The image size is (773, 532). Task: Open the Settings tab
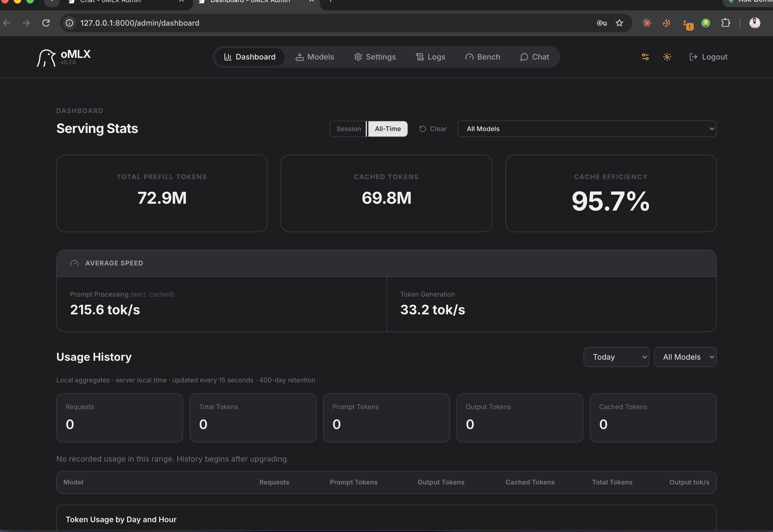coord(375,57)
